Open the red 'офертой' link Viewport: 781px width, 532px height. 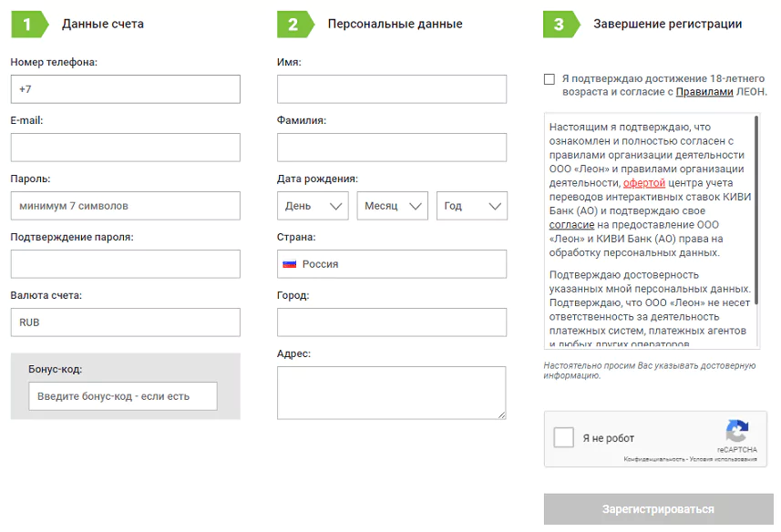click(644, 182)
